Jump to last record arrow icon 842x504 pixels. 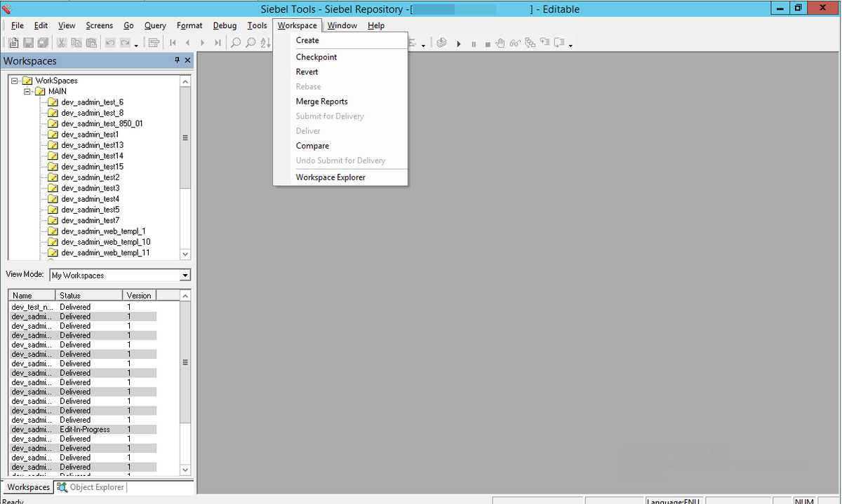(x=218, y=43)
